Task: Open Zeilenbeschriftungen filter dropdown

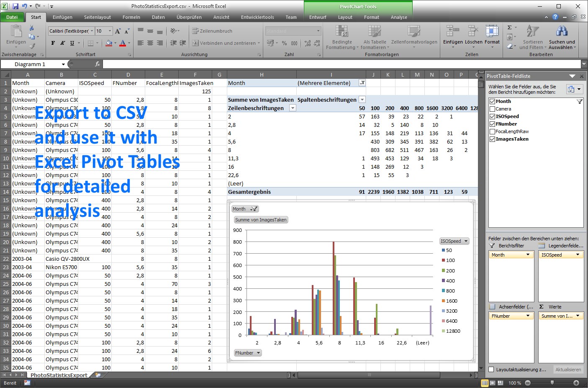Action: tap(293, 108)
